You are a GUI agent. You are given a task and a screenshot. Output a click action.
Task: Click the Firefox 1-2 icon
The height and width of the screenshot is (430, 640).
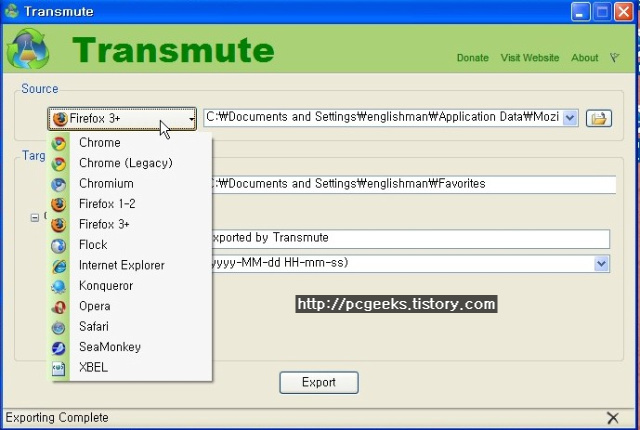click(x=59, y=204)
